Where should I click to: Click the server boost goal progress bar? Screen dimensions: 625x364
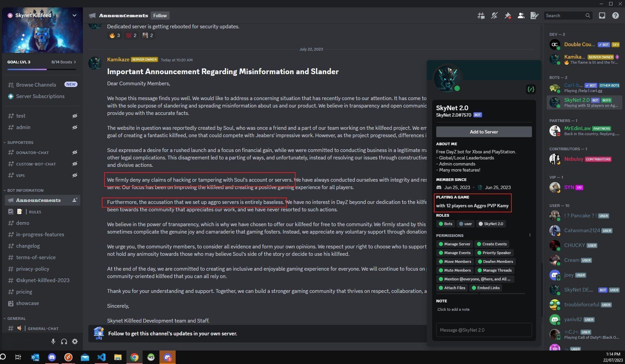pos(42,69)
